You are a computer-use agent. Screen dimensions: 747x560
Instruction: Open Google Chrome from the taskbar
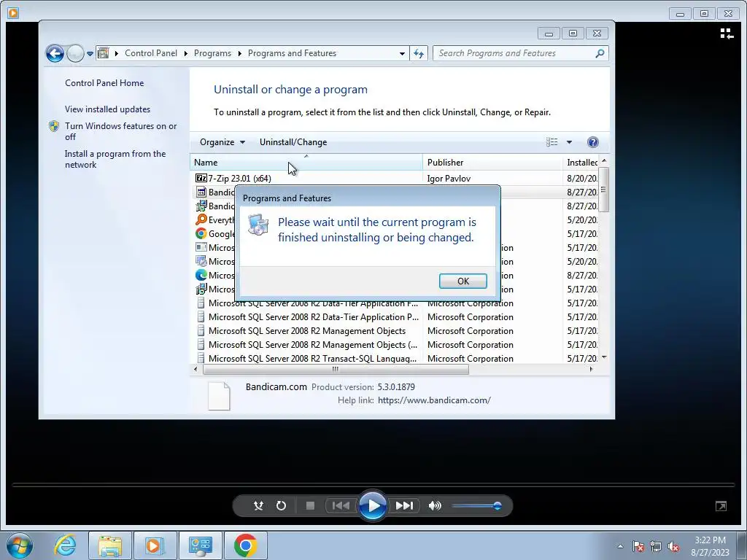coord(245,545)
